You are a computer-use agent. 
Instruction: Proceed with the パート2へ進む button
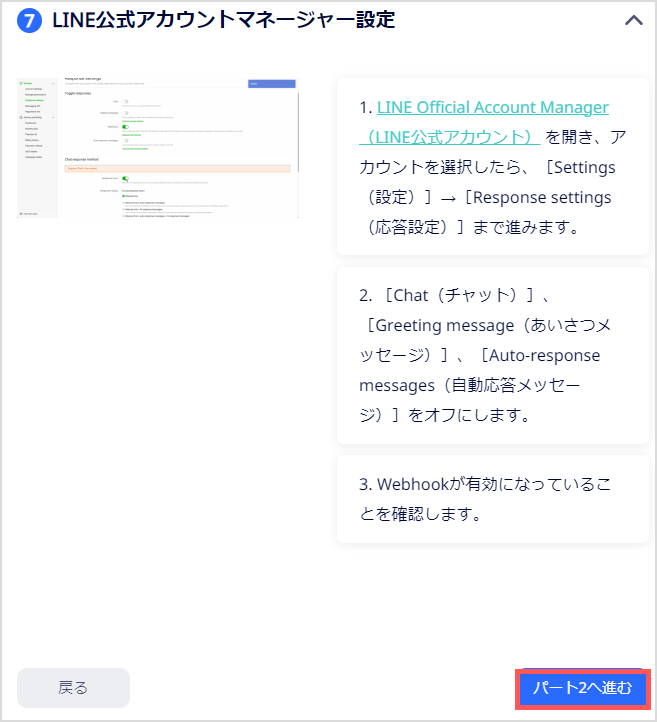582,688
